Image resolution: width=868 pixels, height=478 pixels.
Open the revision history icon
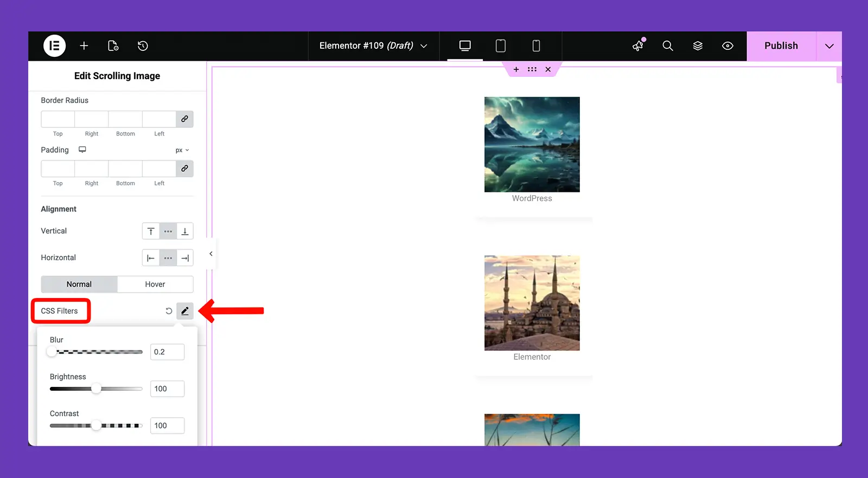(143, 46)
